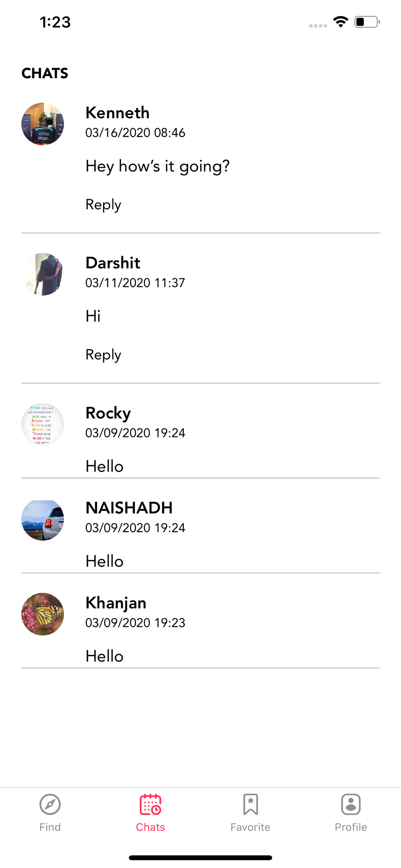Open the Favorite bookmark icon
This screenshot has height=868, width=401.
point(250,804)
